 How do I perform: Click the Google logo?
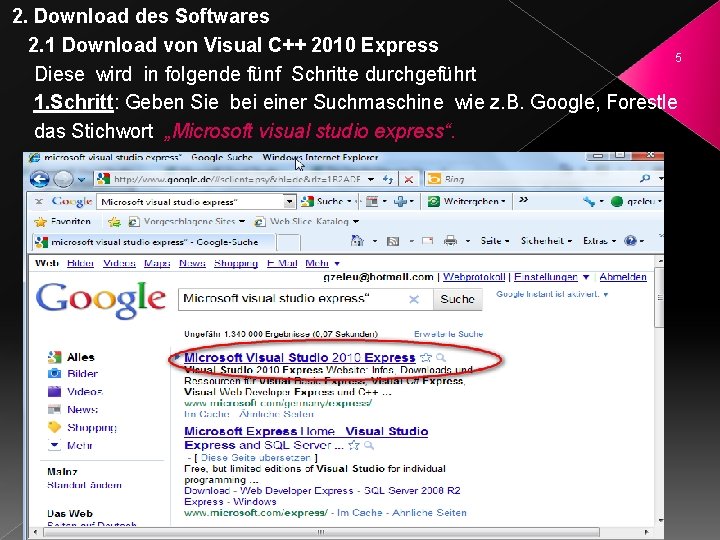pos(101,300)
